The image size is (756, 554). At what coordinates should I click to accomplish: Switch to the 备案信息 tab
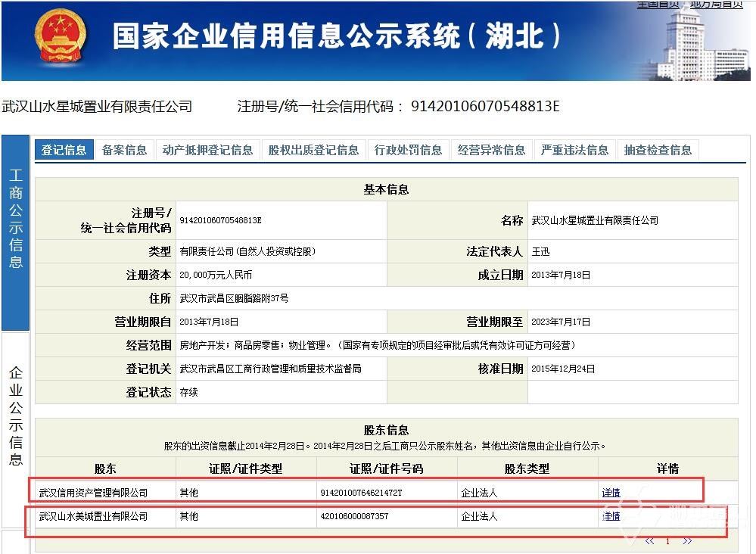pyautogui.click(x=123, y=149)
